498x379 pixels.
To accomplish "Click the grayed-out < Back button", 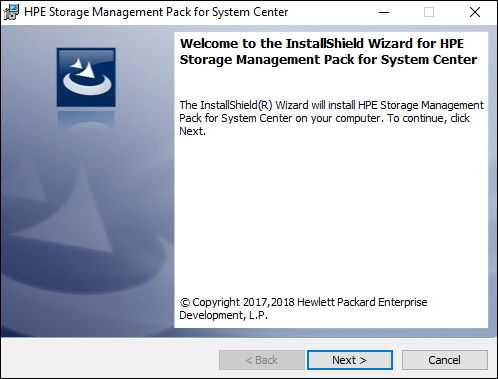I will (x=262, y=360).
